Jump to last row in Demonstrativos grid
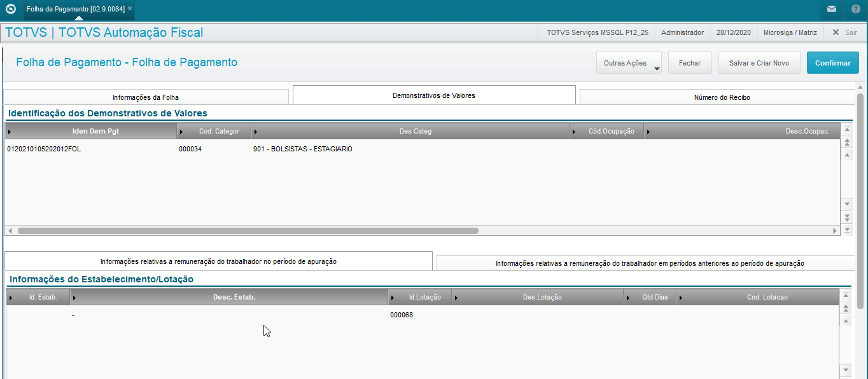The width and height of the screenshot is (868, 379). click(x=846, y=229)
